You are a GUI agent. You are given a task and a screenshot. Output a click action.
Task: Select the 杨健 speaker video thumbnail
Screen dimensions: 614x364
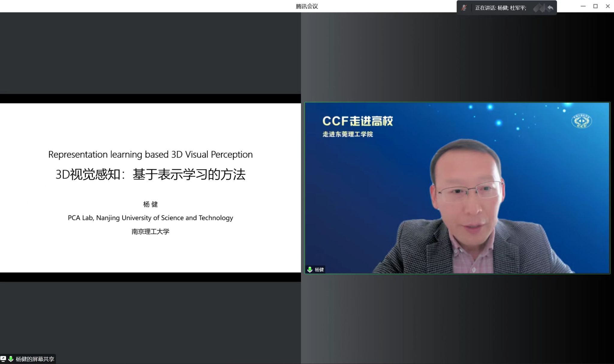point(457,188)
